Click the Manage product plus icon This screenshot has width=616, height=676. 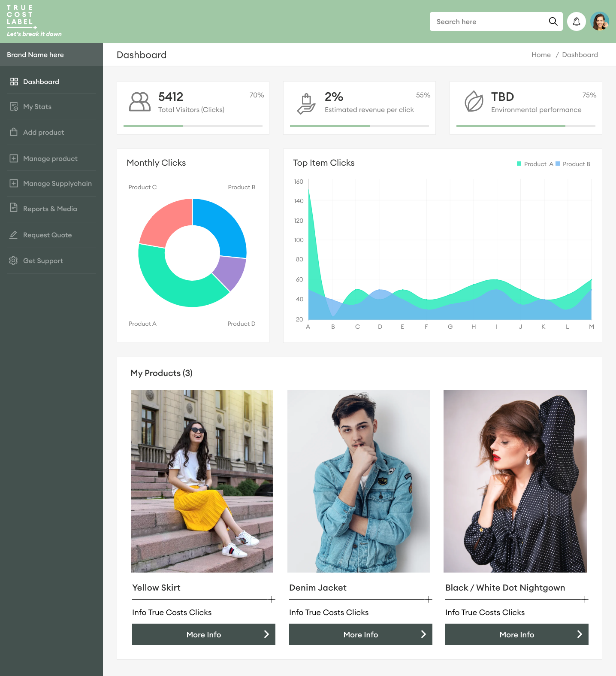click(x=14, y=158)
